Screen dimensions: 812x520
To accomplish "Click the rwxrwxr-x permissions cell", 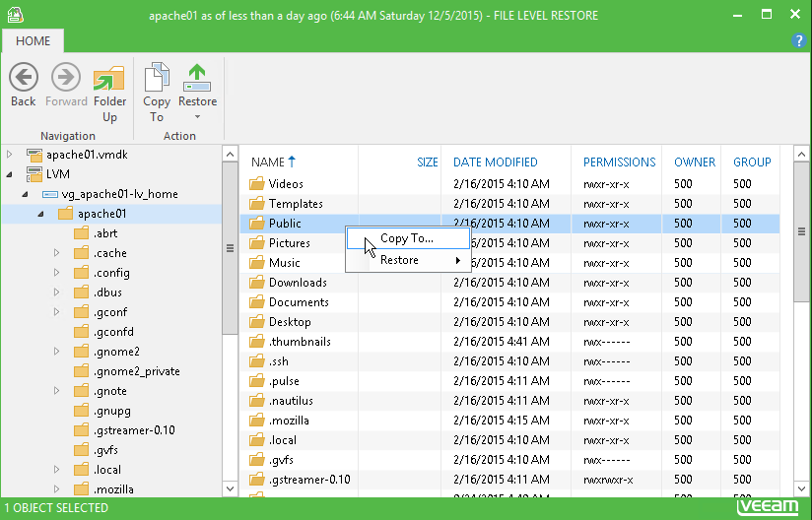I will (608, 480).
